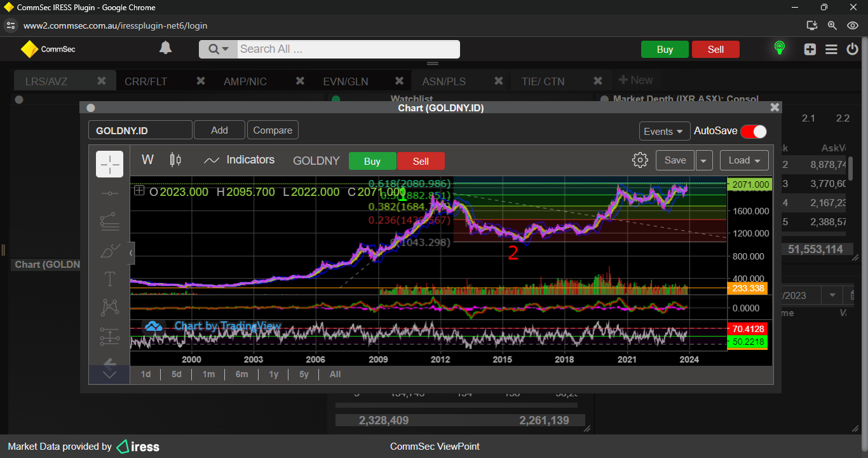Click the top header Buy button
This screenshot has height=458, width=868.
[x=665, y=50]
